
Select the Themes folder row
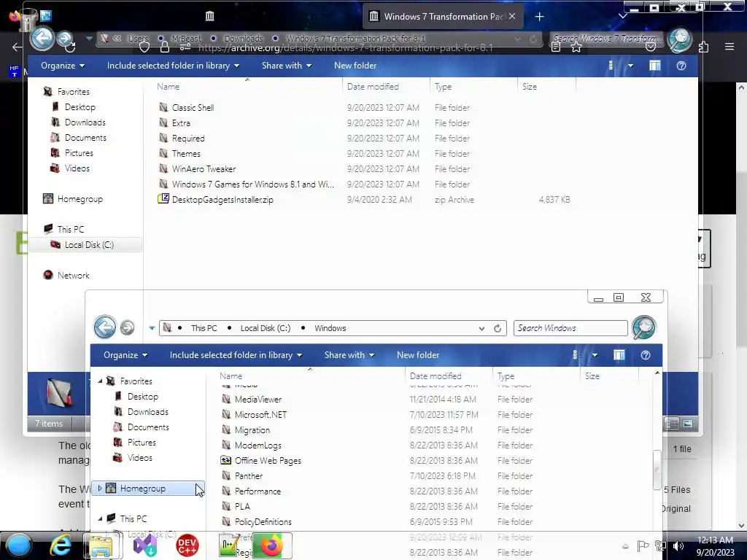point(365,154)
